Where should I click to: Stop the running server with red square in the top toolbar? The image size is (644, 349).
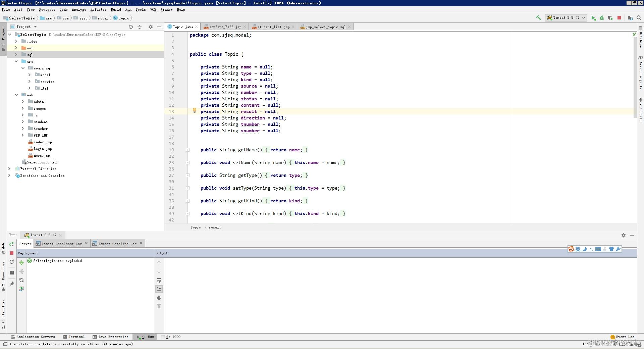coord(619,18)
